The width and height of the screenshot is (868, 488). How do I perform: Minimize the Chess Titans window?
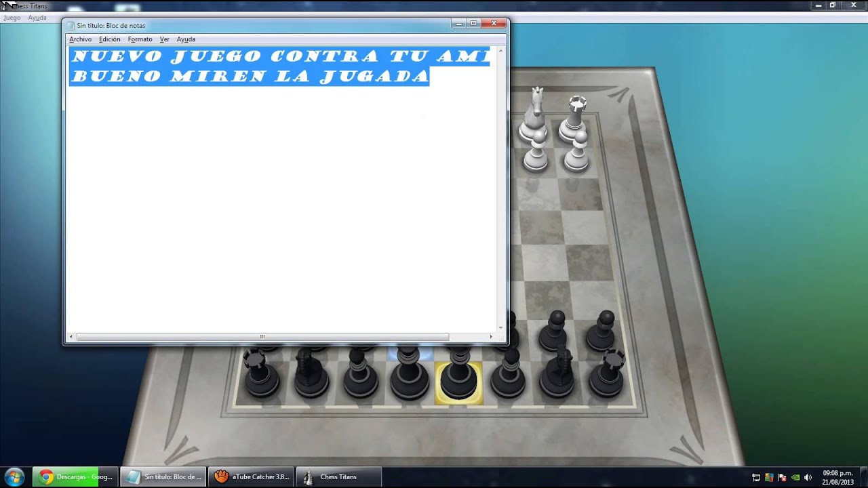click(x=818, y=5)
